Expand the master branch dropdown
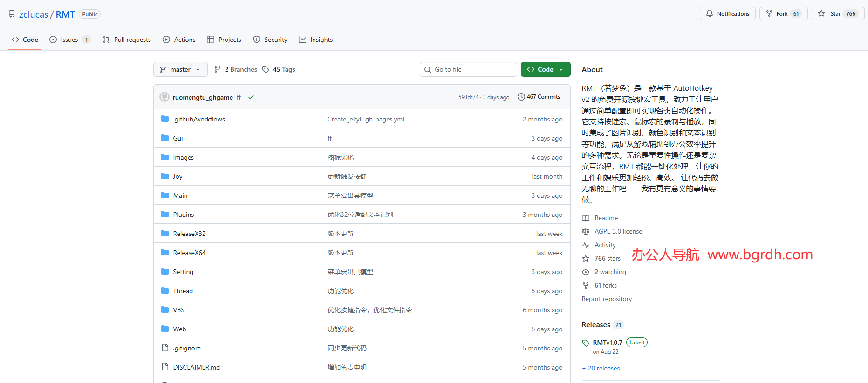Viewport: 868px width, 383px height. click(180, 69)
